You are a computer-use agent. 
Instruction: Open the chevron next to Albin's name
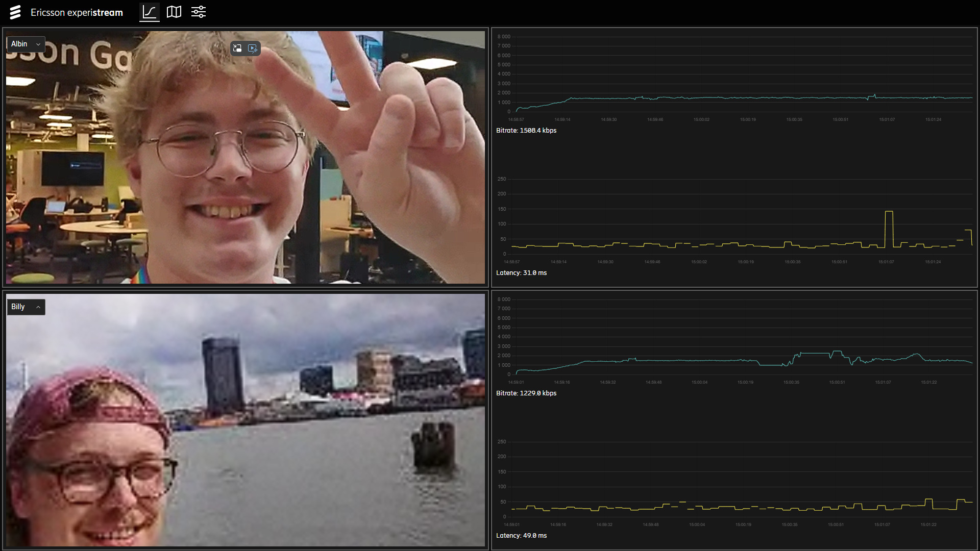(37, 44)
